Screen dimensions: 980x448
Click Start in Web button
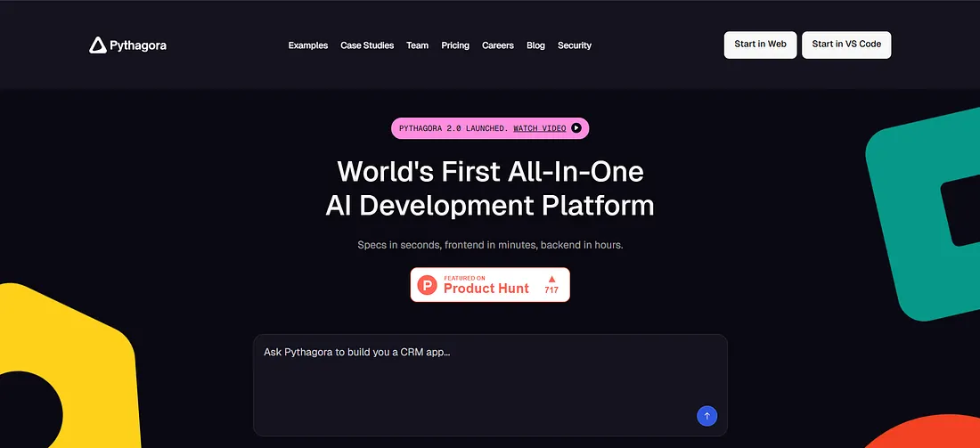pyautogui.click(x=760, y=45)
